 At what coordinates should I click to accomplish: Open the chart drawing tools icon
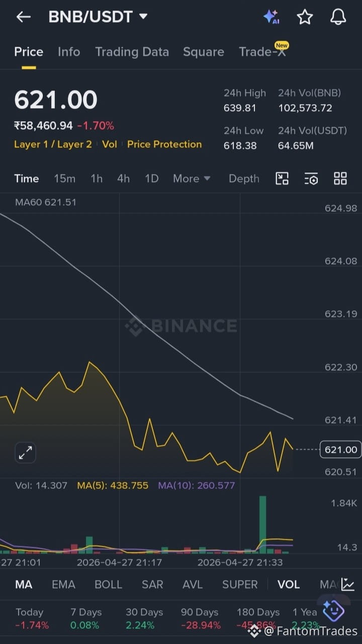[x=282, y=178]
